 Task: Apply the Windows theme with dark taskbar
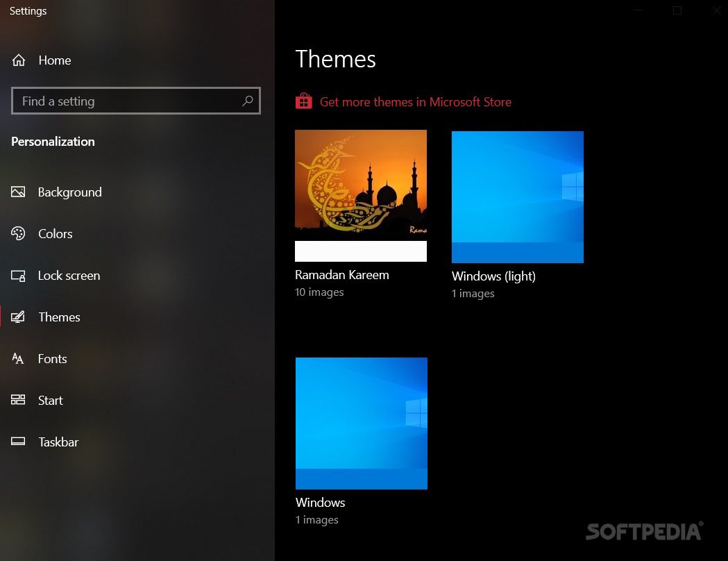pos(361,423)
